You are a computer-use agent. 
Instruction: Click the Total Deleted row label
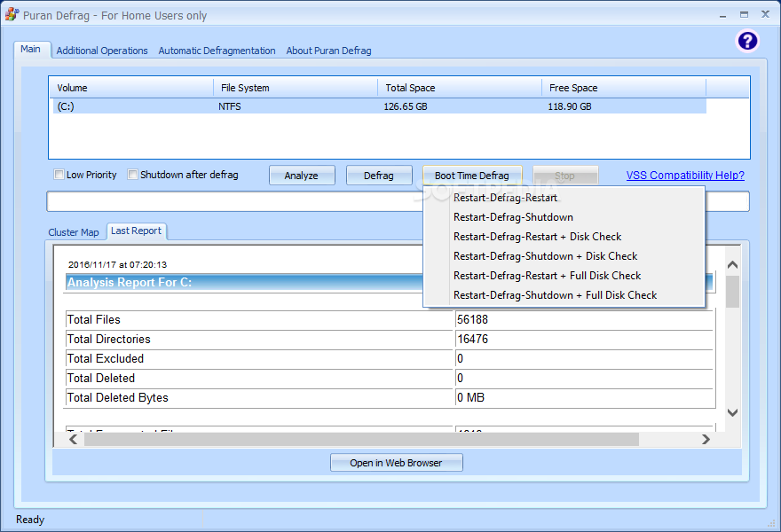[x=100, y=379]
